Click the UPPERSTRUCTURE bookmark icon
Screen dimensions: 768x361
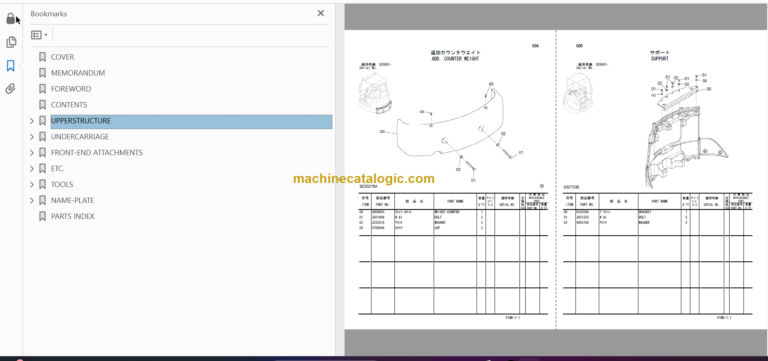(x=43, y=121)
